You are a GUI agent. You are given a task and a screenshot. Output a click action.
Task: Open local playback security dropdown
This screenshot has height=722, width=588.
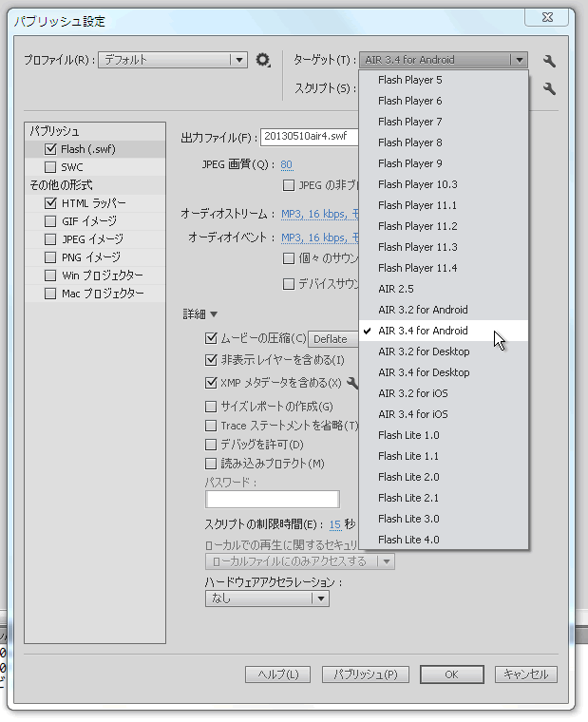click(300, 561)
